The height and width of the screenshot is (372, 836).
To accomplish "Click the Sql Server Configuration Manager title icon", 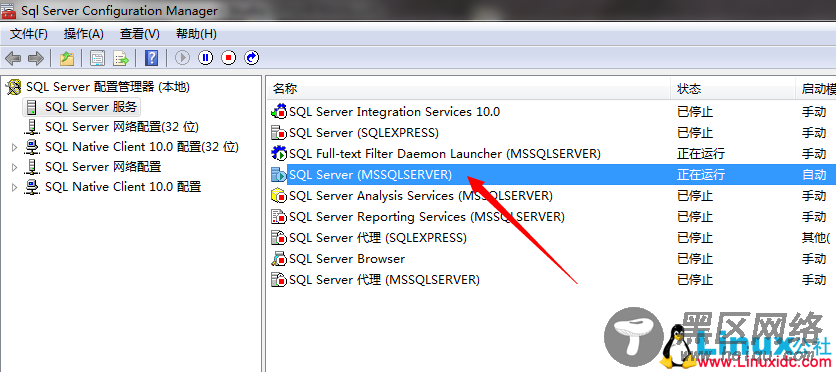I will click(8, 10).
